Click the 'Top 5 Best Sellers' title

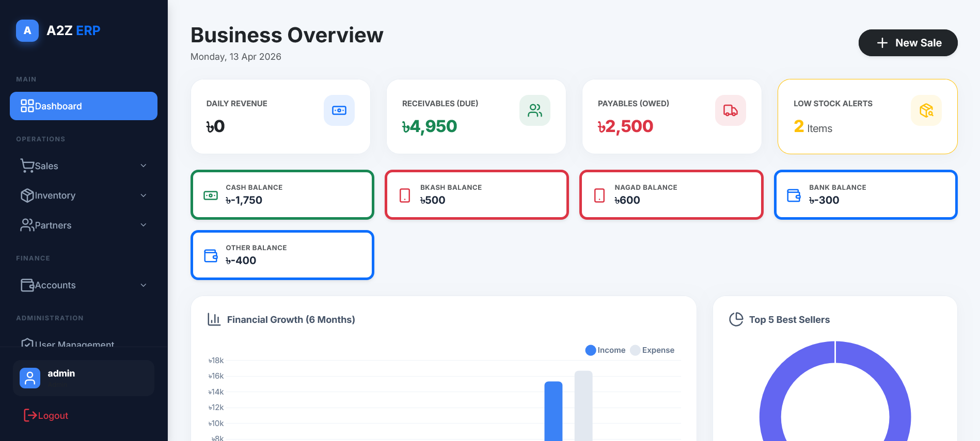click(x=789, y=319)
